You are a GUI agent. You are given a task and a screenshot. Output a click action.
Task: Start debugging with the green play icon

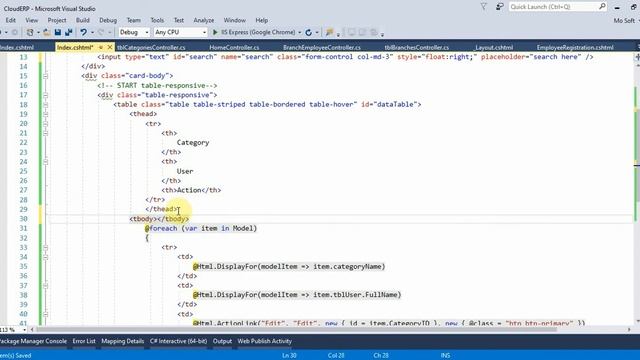pyautogui.click(x=215, y=32)
